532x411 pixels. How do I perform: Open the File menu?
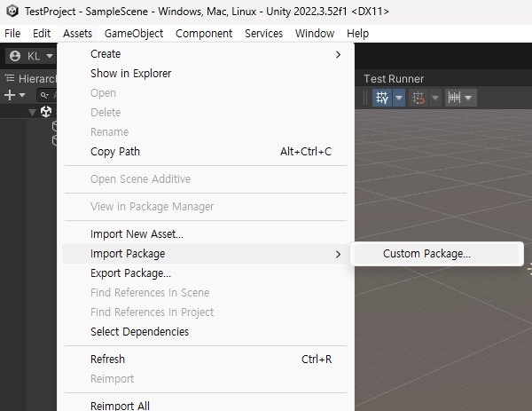[x=12, y=33]
